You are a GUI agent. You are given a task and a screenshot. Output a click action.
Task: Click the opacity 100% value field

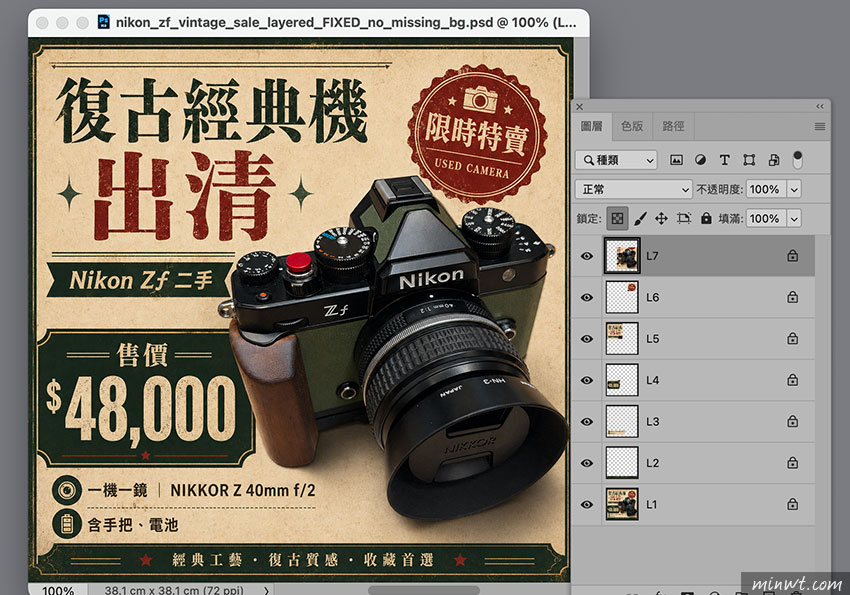point(767,189)
